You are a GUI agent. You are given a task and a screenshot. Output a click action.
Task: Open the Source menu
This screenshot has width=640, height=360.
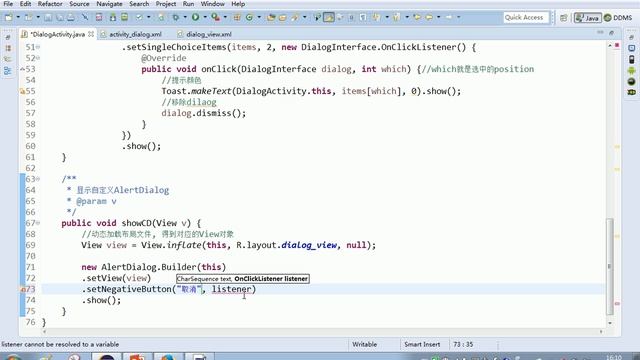point(79,4)
